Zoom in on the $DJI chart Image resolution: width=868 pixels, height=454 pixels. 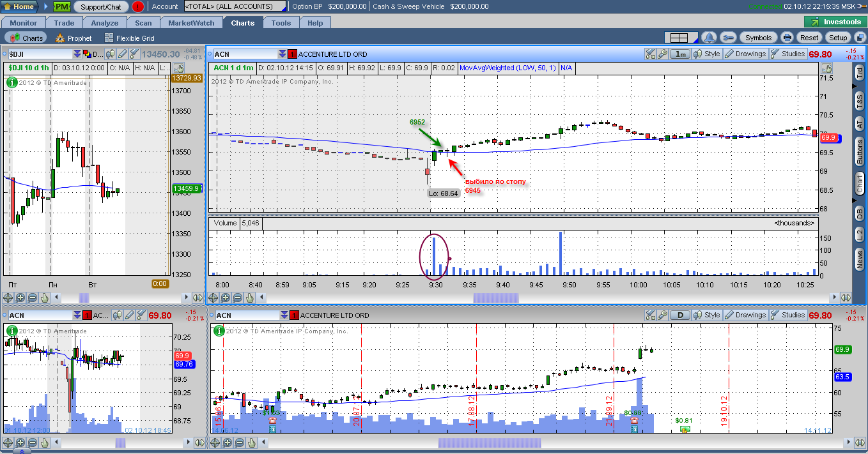(20, 298)
